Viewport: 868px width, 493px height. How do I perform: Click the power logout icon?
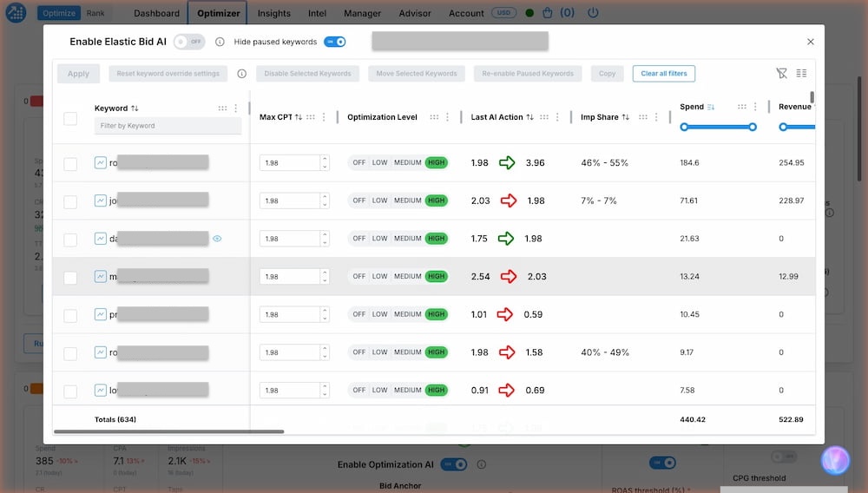[593, 12]
